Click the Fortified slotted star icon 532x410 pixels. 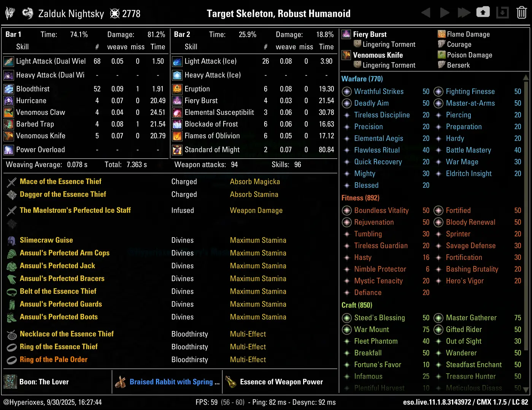(438, 211)
